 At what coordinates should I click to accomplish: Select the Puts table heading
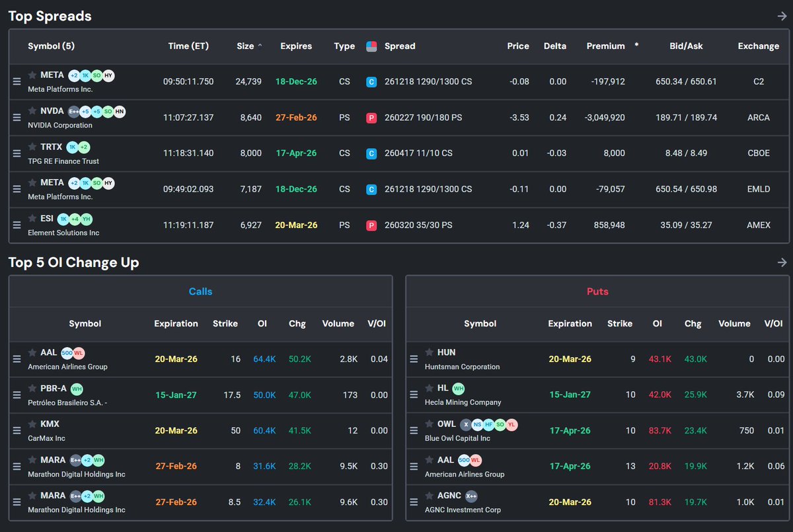[597, 291]
